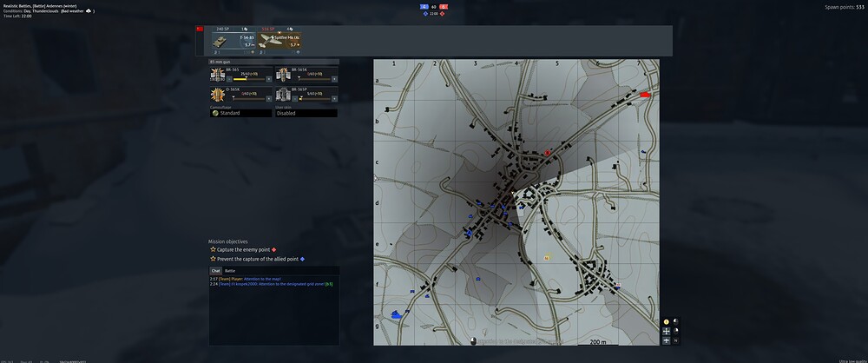Image resolution: width=868 pixels, height=363 pixels.
Task: Increase BR-365 ammo count with plus
Action: pos(270,79)
